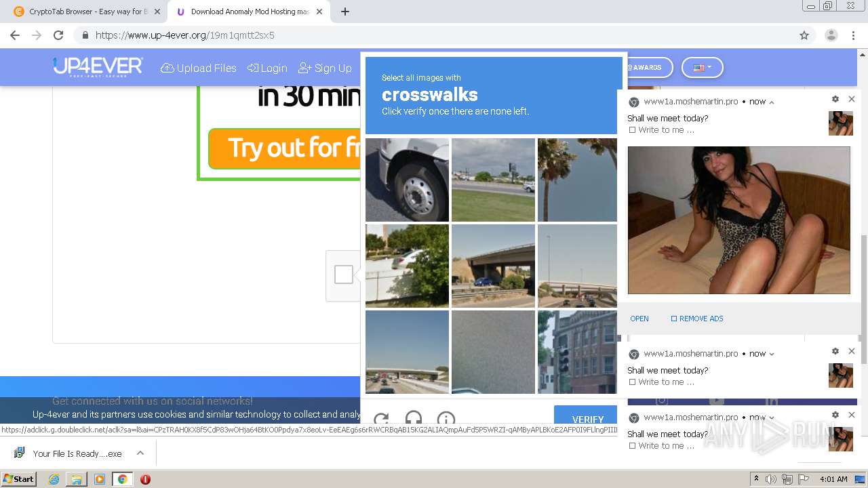
Task: Expand the bottom moshemartin notification
Action: click(772, 418)
